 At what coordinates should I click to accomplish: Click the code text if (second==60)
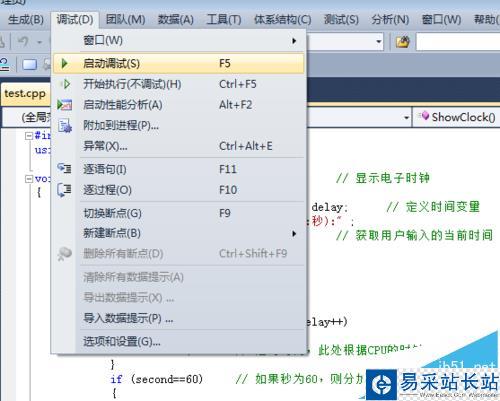[x=157, y=379]
